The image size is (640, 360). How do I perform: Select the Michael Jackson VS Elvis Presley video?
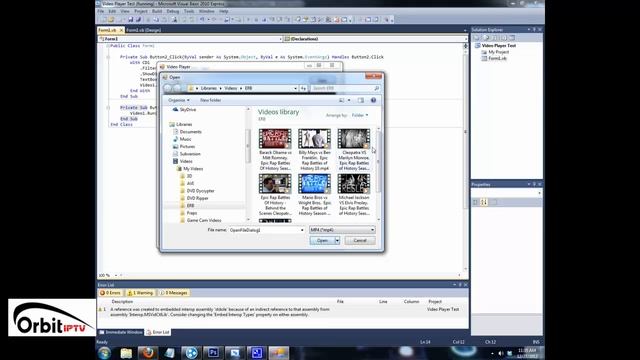353,195
